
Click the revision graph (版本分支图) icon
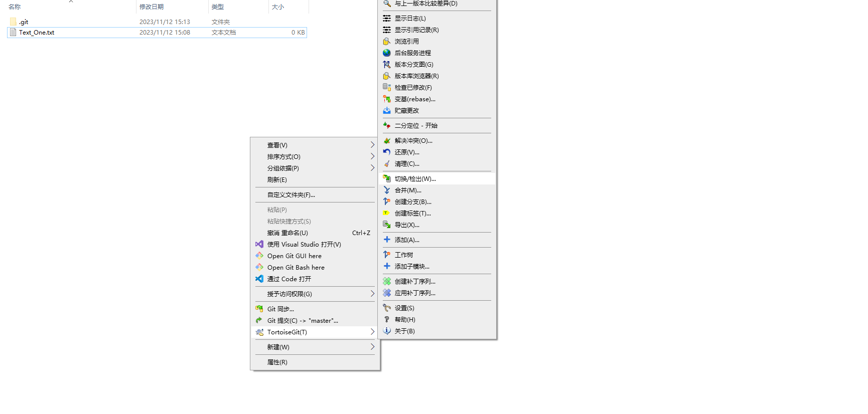(387, 64)
